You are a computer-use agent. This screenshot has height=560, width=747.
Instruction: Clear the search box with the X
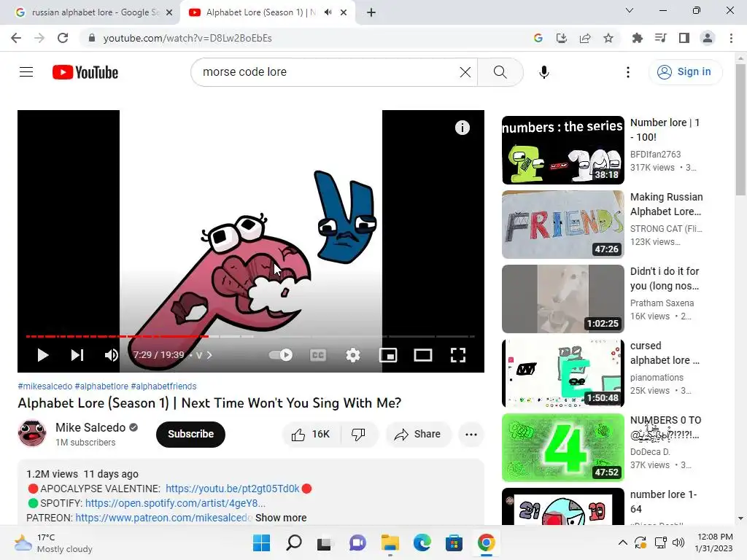[465, 72]
